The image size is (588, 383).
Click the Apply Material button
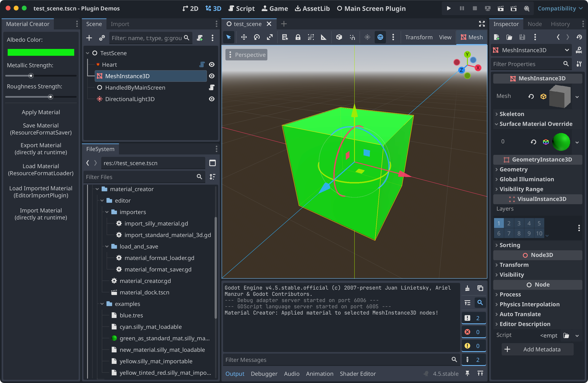pyautogui.click(x=41, y=112)
